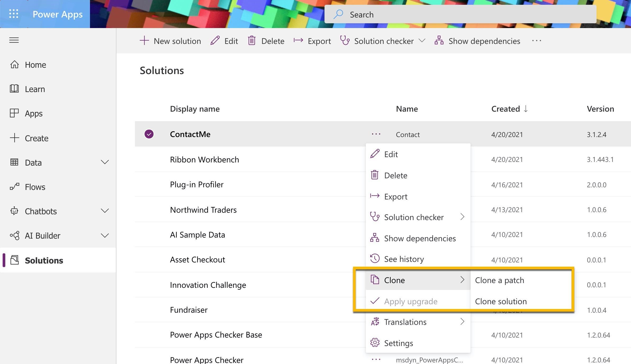Expand the Translations submenu arrow
Screen dimensions: 631x364
point(462,321)
